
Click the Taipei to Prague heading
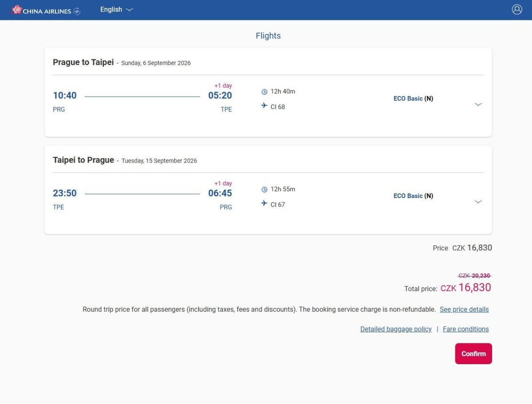[x=83, y=160]
